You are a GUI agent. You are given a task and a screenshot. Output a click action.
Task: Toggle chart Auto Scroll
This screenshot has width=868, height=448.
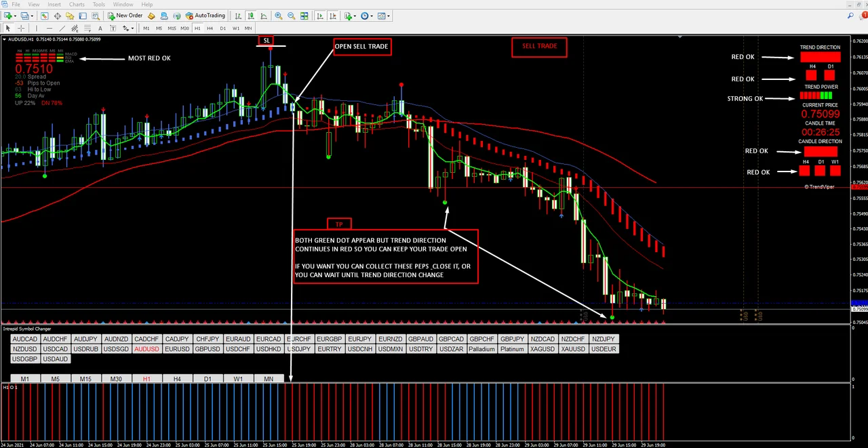pos(319,16)
